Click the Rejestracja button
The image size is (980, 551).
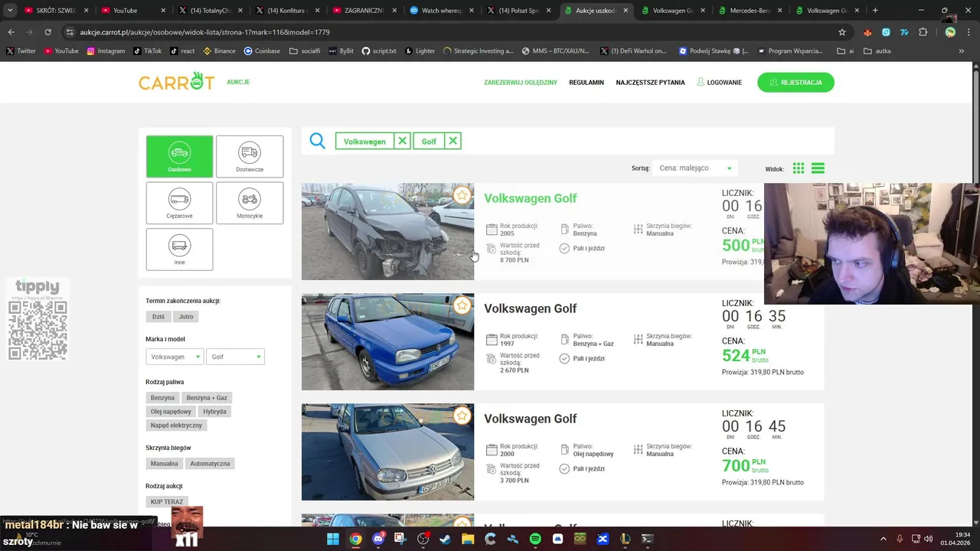pyautogui.click(x=795, y=83)
